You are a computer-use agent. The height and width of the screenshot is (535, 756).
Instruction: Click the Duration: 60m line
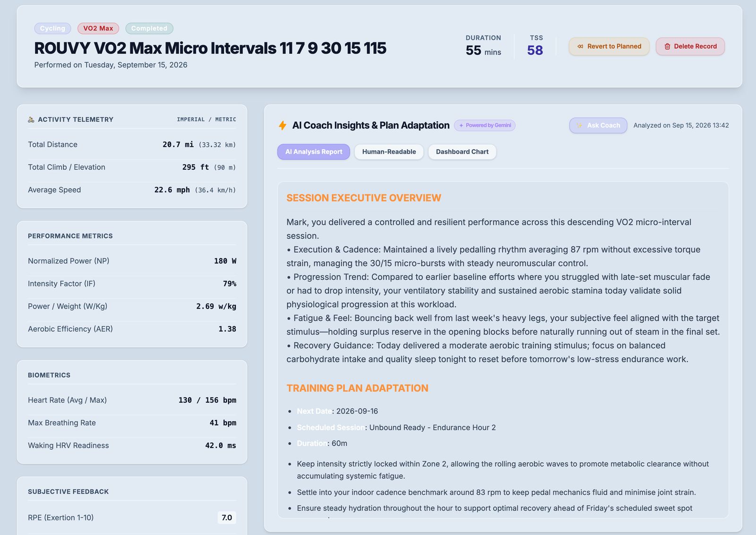tap(322, 443)
